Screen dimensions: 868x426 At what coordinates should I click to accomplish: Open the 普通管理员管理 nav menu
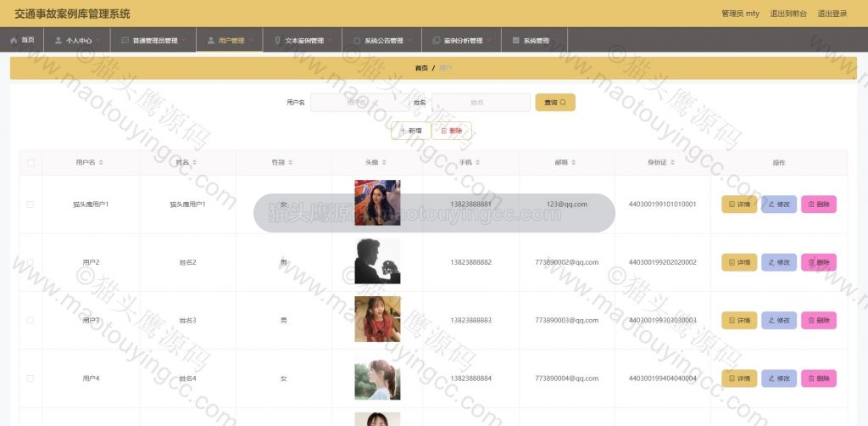(x=153, y=40)
